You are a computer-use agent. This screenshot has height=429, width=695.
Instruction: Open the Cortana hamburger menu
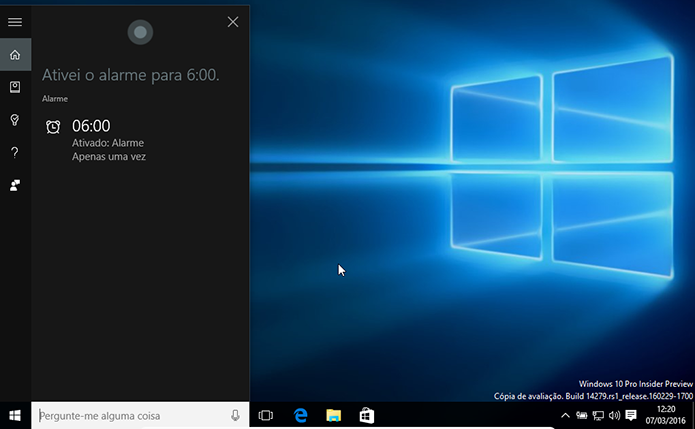tap(15, 22)
